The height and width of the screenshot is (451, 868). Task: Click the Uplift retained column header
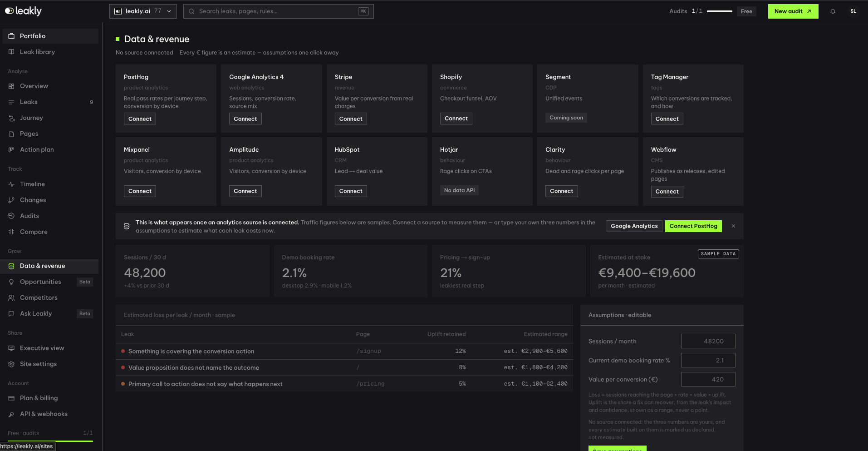coord(446,334)
